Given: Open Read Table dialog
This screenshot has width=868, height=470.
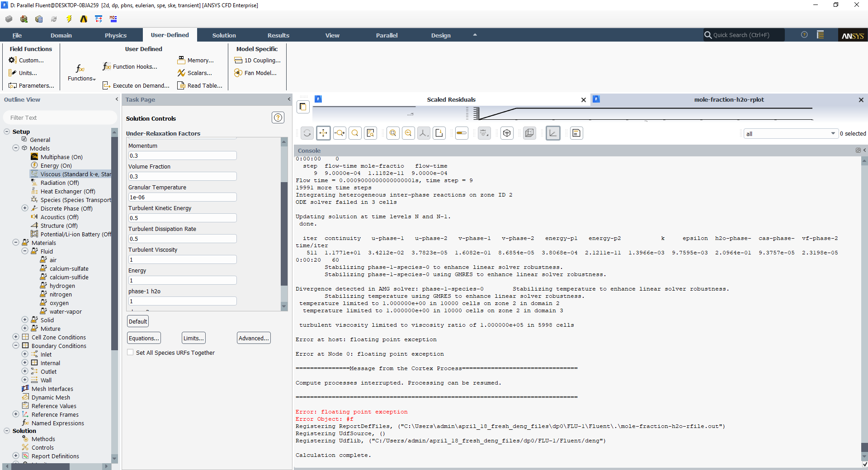Looking at the screenshot, I should [200, 85].
